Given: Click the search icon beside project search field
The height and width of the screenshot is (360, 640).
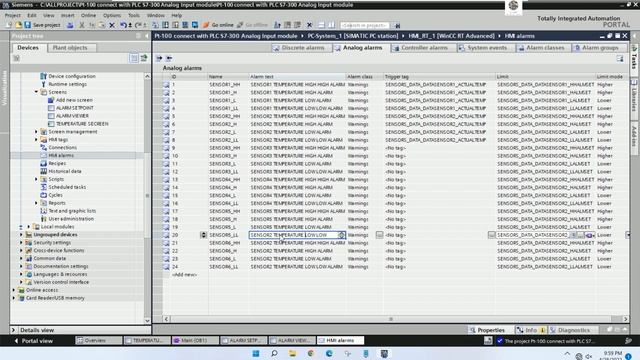Looking at the screenshot, I should click(x=397, y=25).
